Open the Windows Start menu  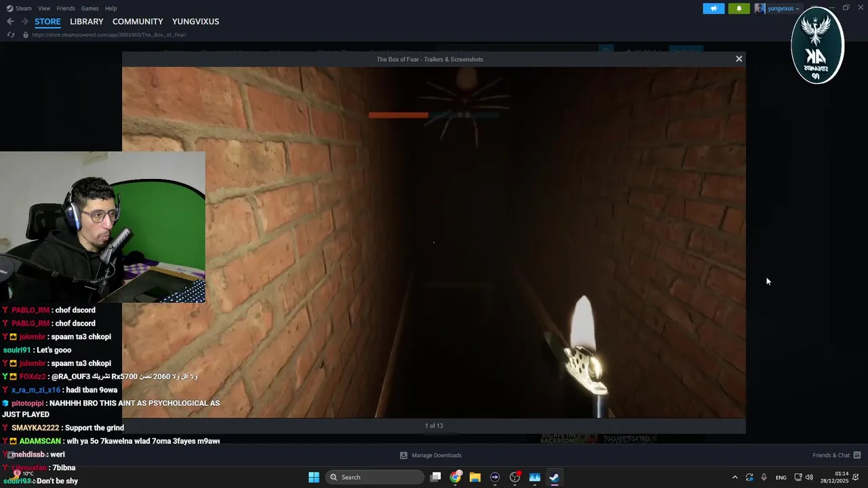(314, 477)
